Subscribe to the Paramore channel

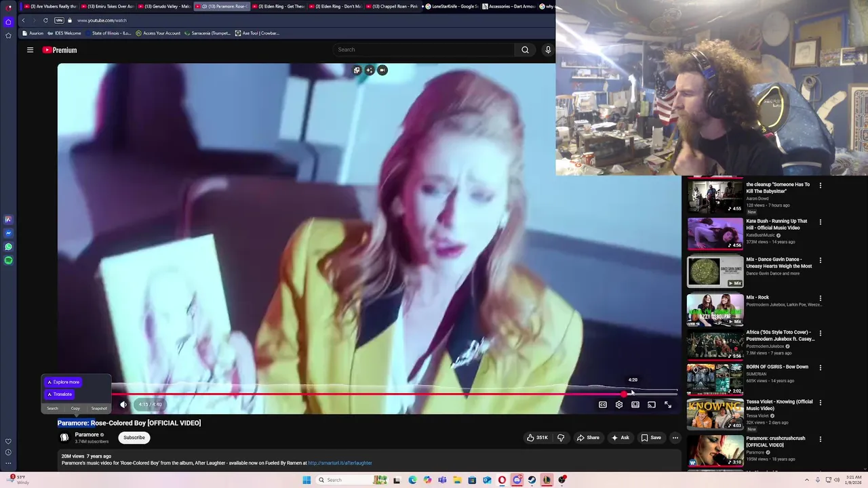(134, 438)
